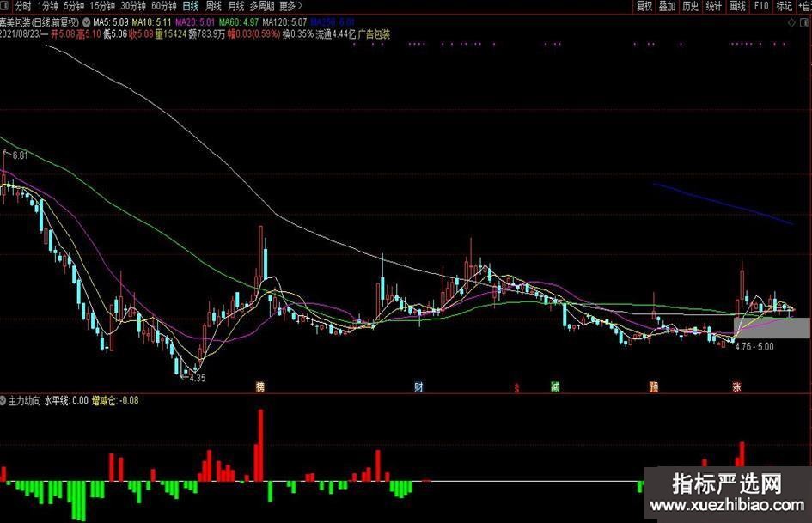The width and height of the screenshot is (812, 523).
Task: Click the panel icon left of 分时
Action: [x=4, y=6]
